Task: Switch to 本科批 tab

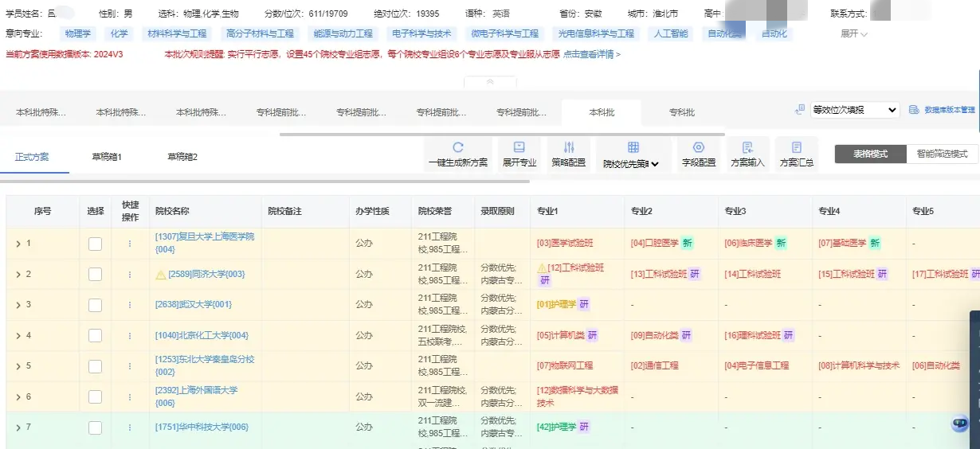Action: (602, 112)
